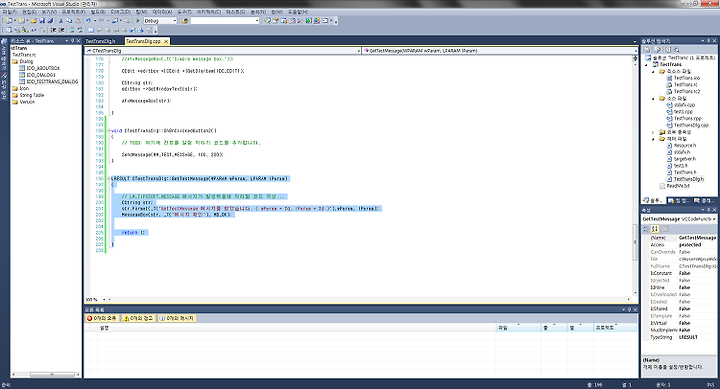Click Refresh icon in Solution Explorer toolbar
This screenshot has height=389, width=720.
tap(668, 50)
